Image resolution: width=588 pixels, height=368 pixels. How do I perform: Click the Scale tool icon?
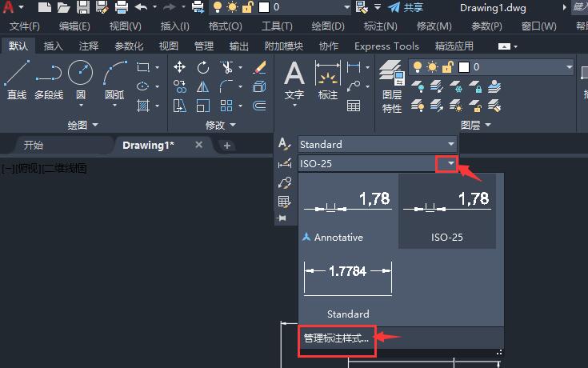(x=203, y=106)
